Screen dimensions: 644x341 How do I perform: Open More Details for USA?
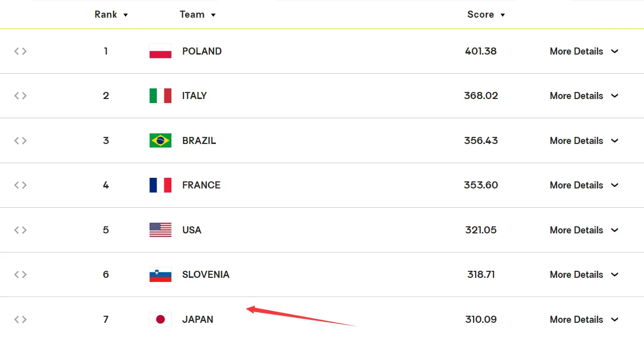tap(584, 230)
